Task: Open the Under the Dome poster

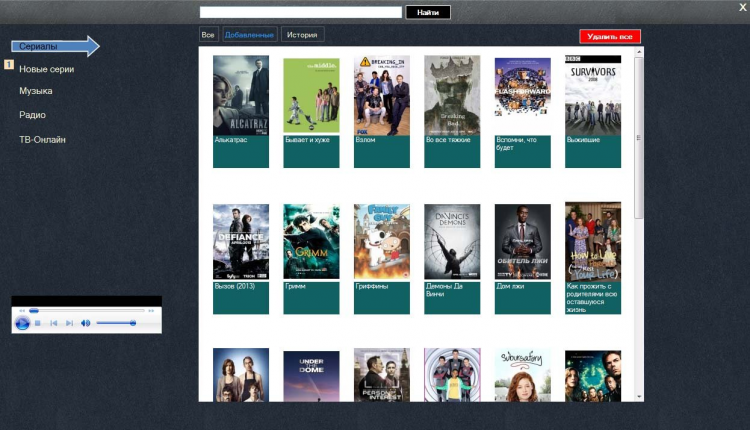Action: 311,376
